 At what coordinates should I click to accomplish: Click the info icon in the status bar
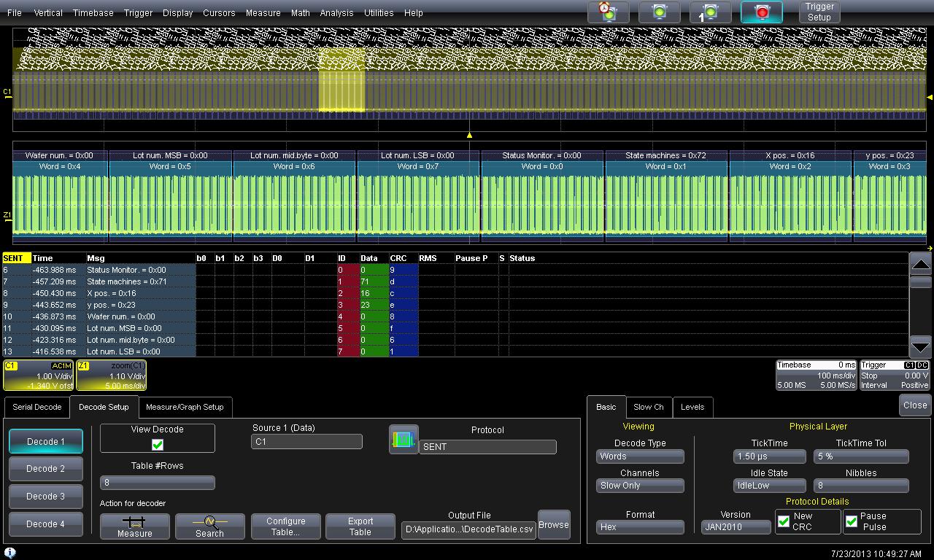pos(10,553)
